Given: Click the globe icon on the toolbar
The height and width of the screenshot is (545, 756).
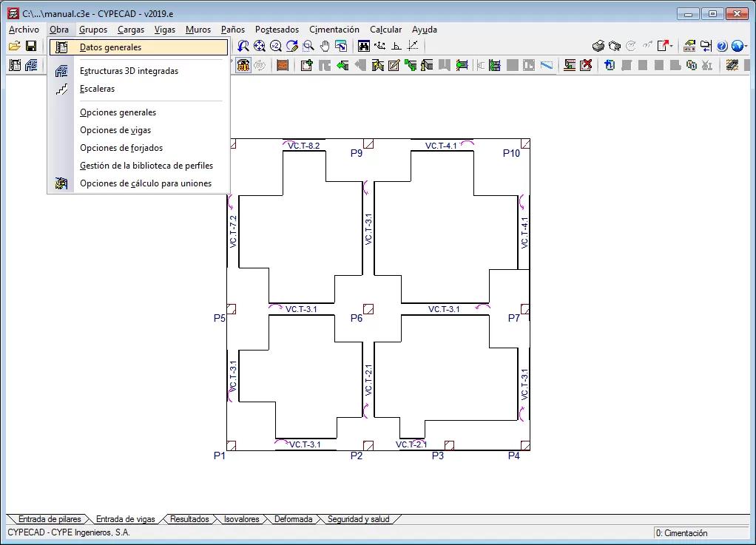Looking at the screenshot, I should pyautogui.click(x=739, y=46).
